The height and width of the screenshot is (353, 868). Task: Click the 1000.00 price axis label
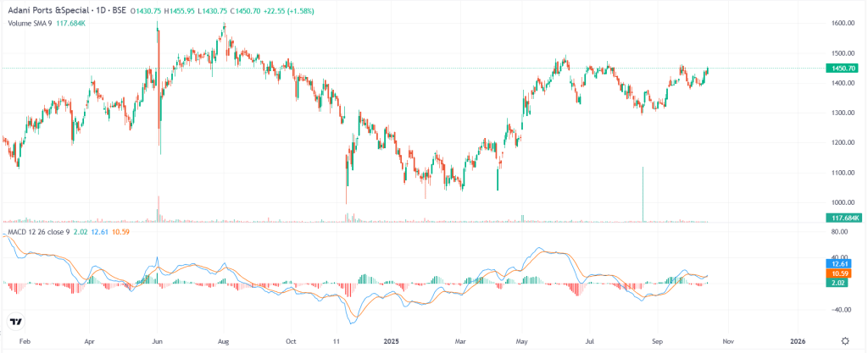(x=842, y=203)
